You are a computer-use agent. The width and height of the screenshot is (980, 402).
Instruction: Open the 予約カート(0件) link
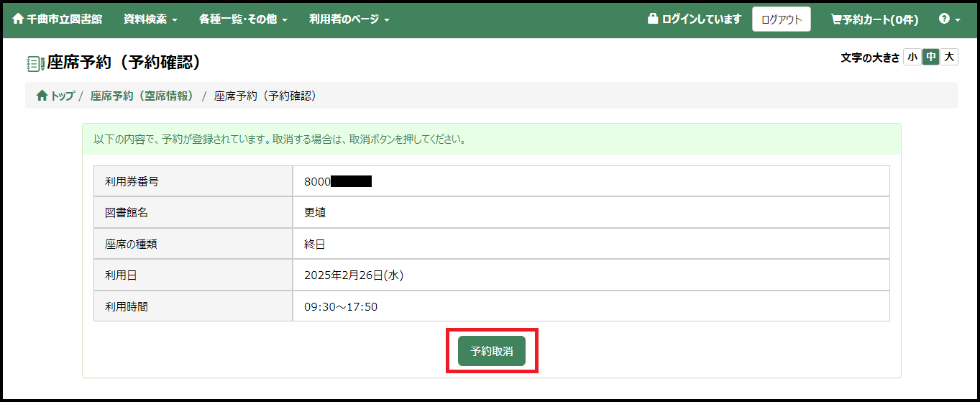[x=874, y=19]
